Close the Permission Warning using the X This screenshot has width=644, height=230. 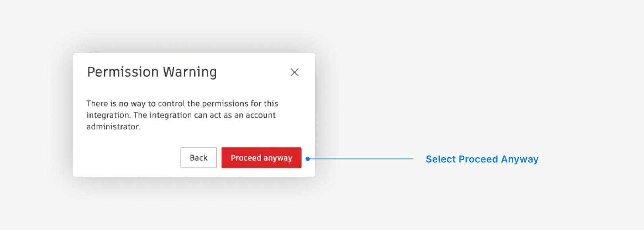click(294, 72)
